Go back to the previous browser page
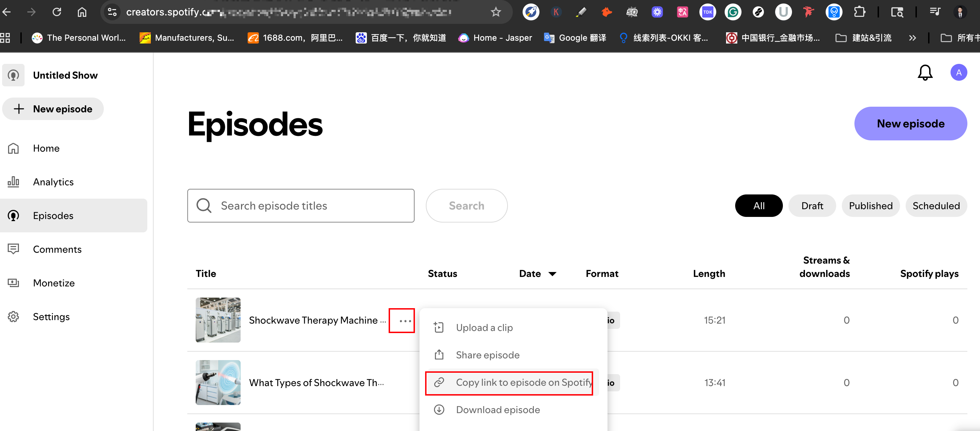 [6, 12]
